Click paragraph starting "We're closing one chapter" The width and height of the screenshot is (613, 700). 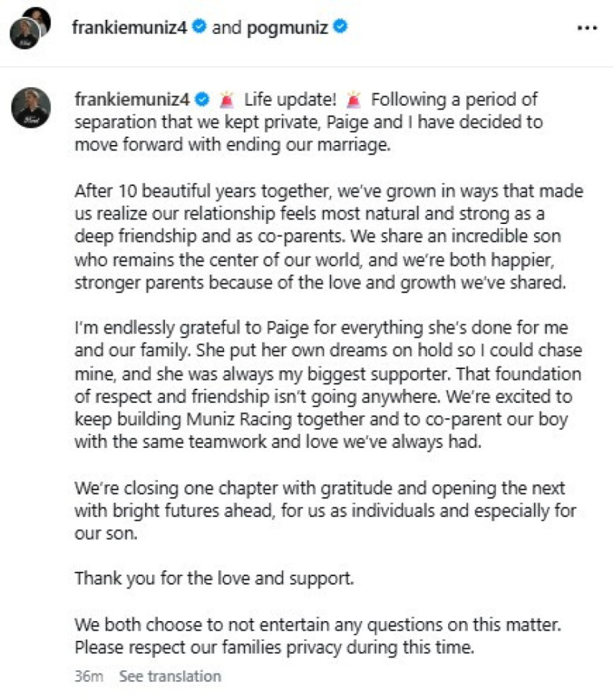point(326,511)
